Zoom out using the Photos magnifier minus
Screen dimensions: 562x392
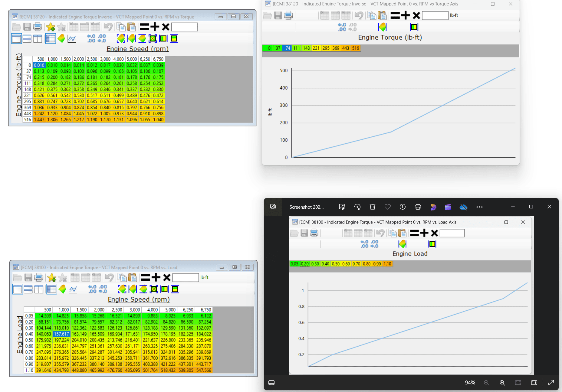(487, 383)
